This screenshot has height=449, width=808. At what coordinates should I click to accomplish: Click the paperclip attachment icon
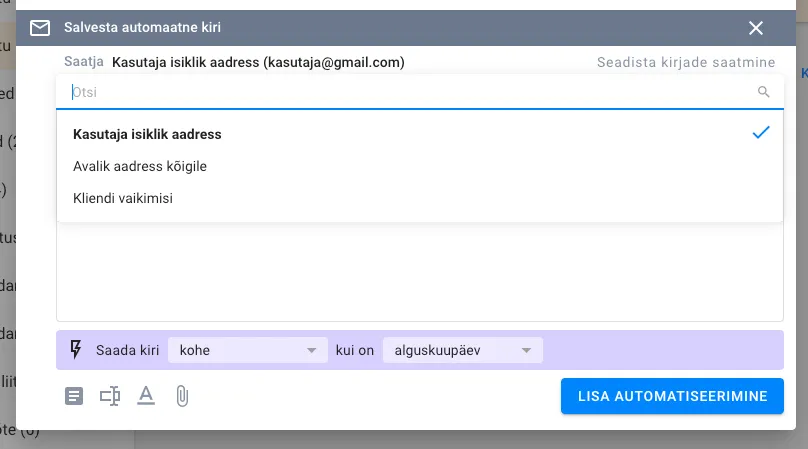point(182,396)
